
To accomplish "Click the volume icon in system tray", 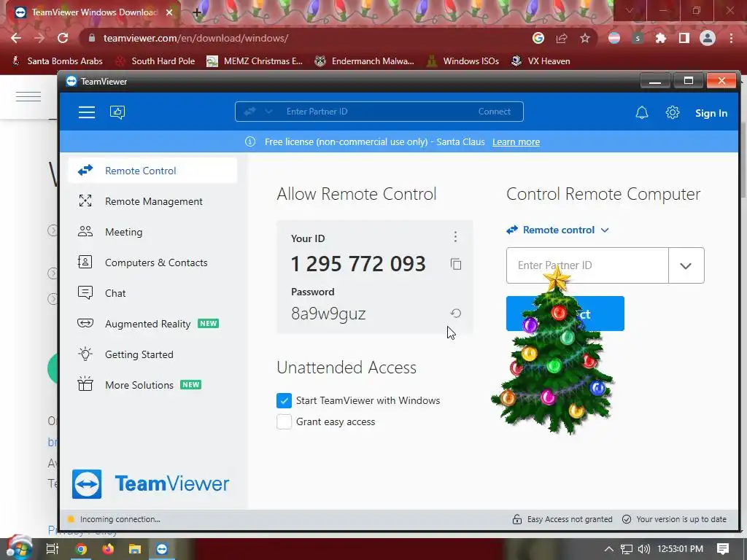I will (643, 549).
